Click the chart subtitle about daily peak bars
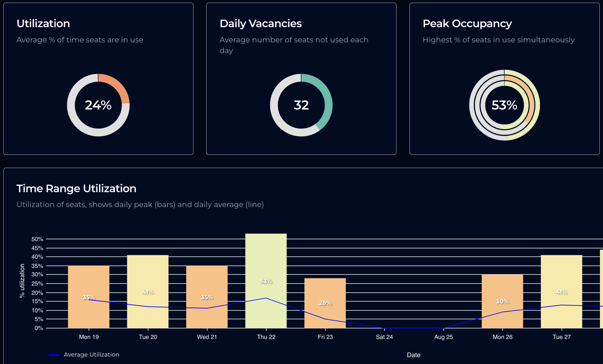 pos(140,204)
